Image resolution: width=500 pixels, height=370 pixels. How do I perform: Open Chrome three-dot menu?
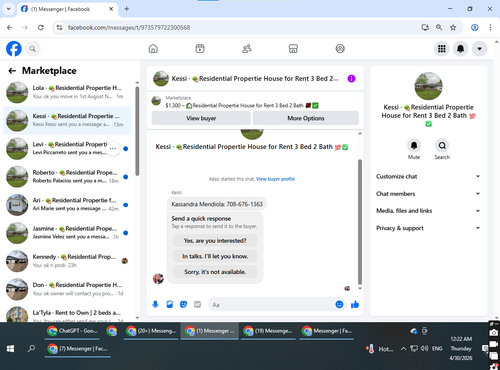tap(490, 27)
